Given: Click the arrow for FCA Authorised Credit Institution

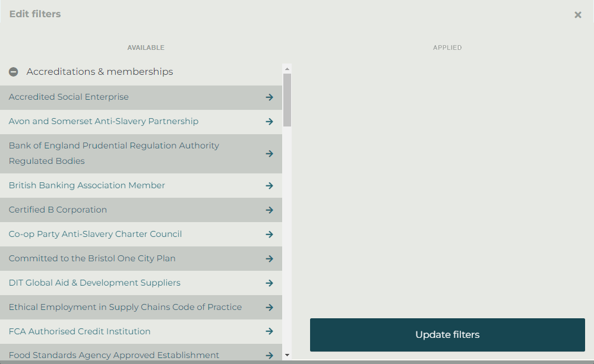Looking at the screenshot, I should [x=269, y=331].
